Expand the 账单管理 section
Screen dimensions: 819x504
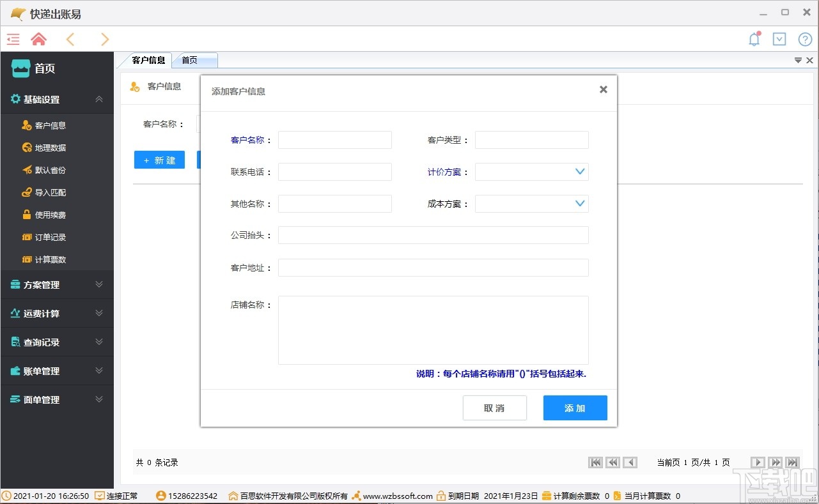coord(99,370)
